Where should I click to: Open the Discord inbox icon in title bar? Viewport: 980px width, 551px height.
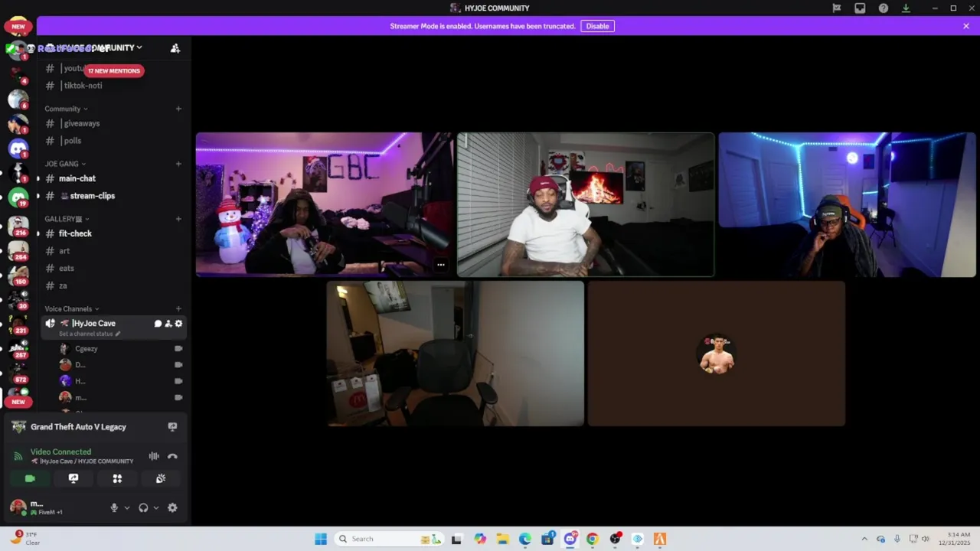[860, 8]
